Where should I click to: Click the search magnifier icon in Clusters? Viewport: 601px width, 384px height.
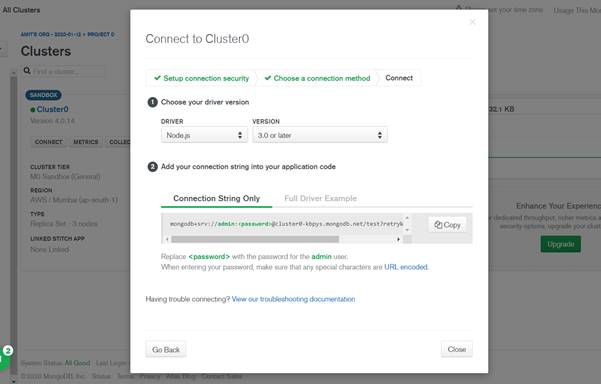[27, 71]
